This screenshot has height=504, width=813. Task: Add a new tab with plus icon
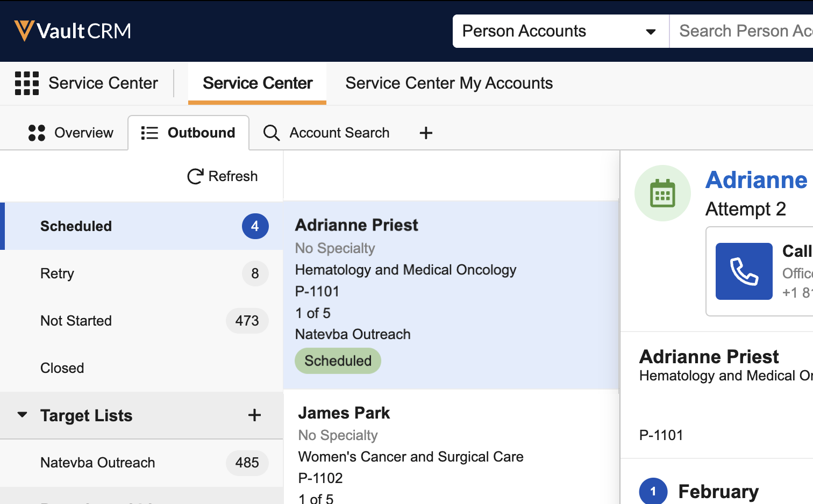(x=426, y=133)
